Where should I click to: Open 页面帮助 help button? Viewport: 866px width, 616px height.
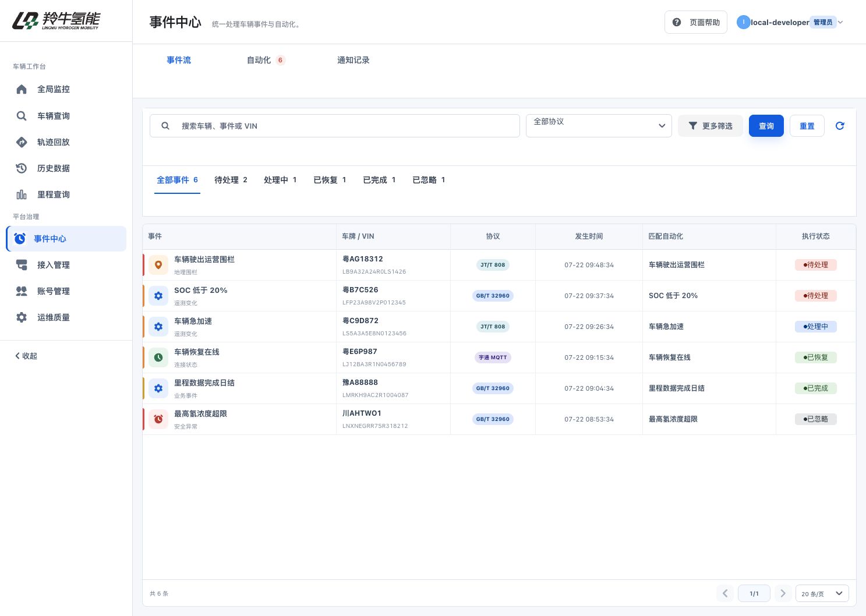696,22
